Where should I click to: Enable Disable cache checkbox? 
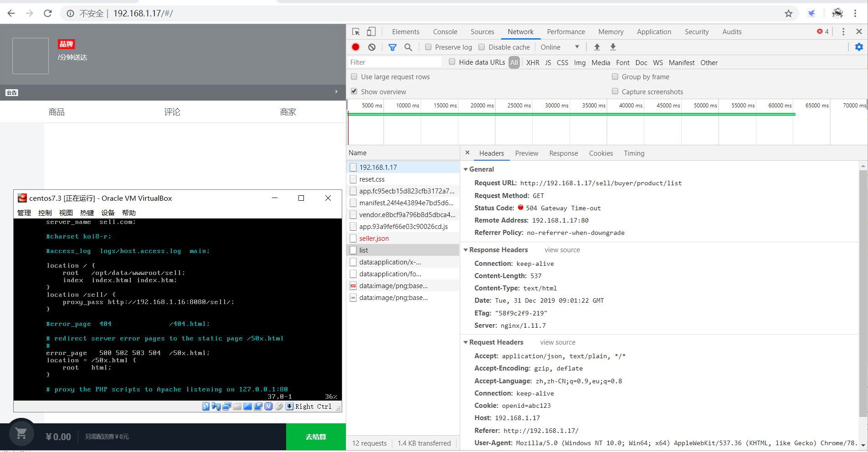(482, 47)
